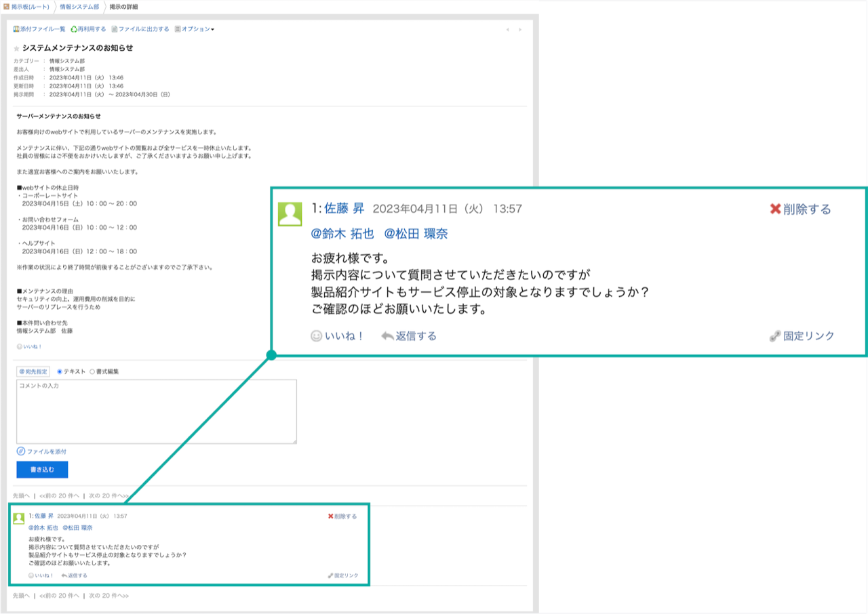Go to next post with right arrow
868x614 pixels.
point(520,30)
